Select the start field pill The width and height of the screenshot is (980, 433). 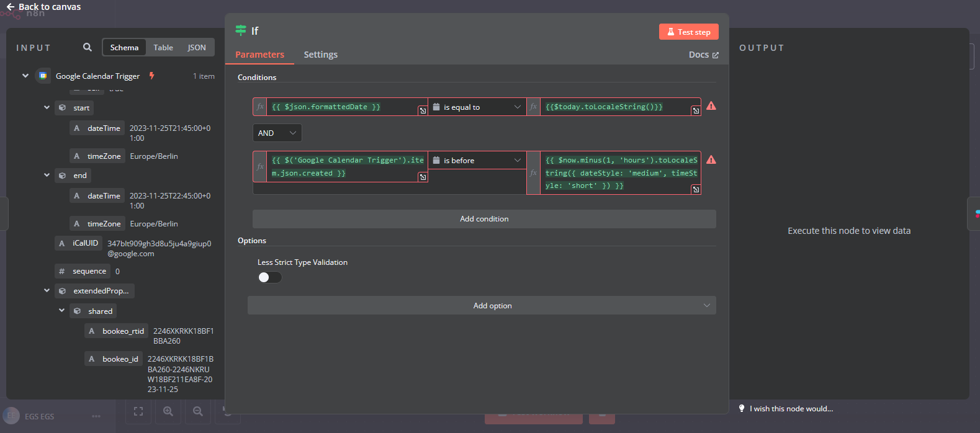[74, 108]
